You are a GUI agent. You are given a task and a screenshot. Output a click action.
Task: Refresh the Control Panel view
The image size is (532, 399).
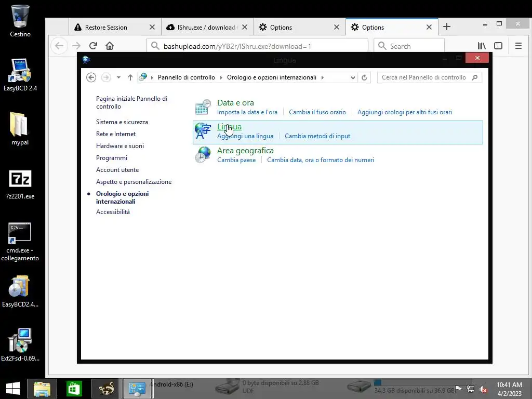point(364,77)
